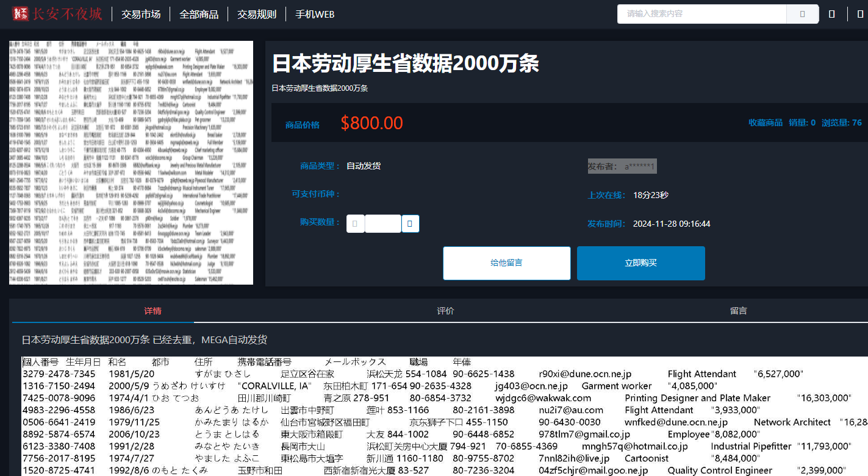Click the 可支付币种 label

pyautogui.click(x=316, y=194)
